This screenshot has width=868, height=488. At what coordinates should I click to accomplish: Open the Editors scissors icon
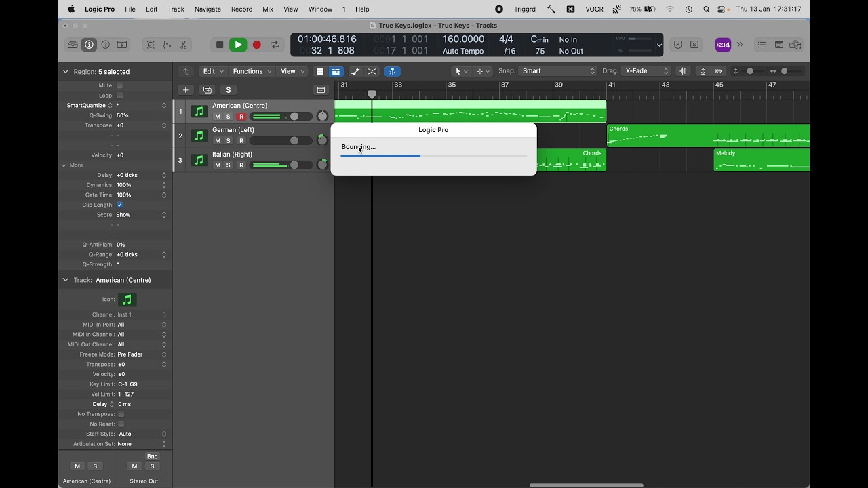(x=183, y=45)
